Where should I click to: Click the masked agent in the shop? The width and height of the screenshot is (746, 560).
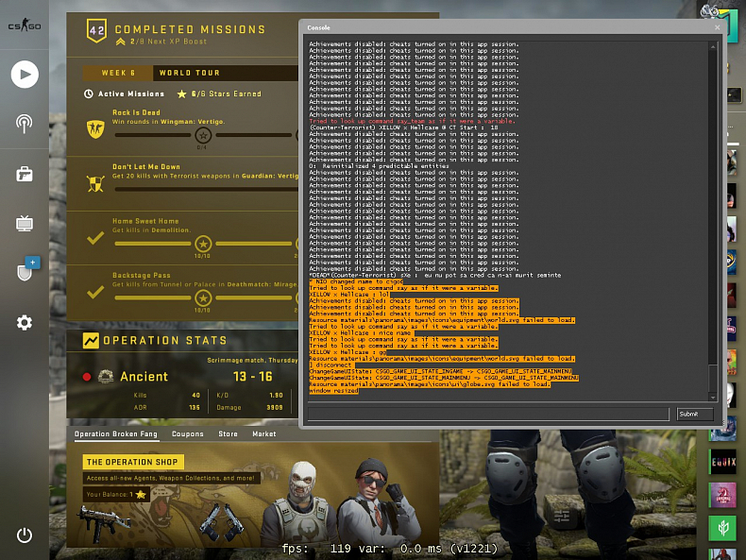[297, 504]
